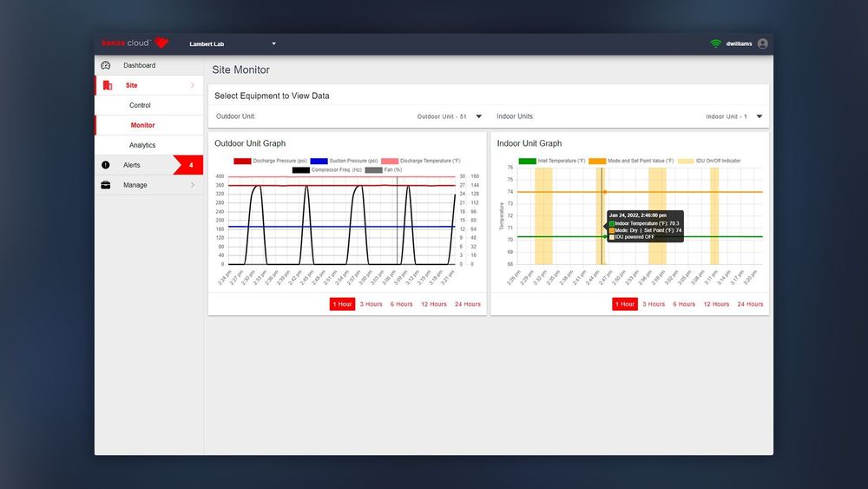Image resolution: width=868 pixels, height=489 pixels.
Task: Go to Analytics in the sidebar
Action: coord(142,145)
